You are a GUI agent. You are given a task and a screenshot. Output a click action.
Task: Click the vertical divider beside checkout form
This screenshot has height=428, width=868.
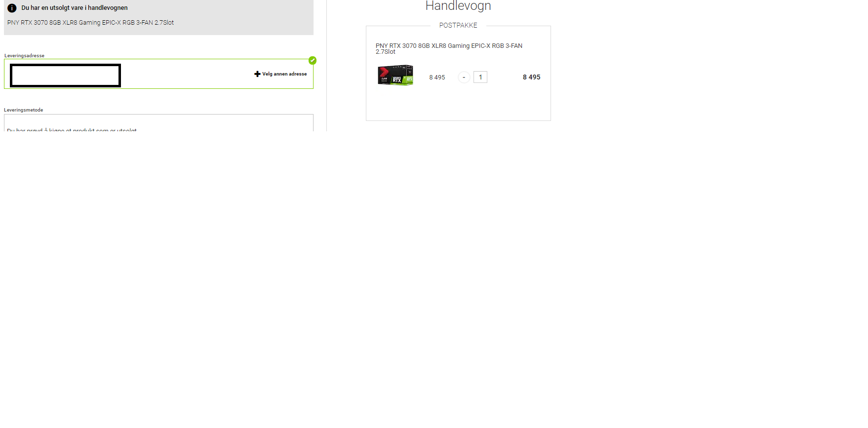pos(326,66)
